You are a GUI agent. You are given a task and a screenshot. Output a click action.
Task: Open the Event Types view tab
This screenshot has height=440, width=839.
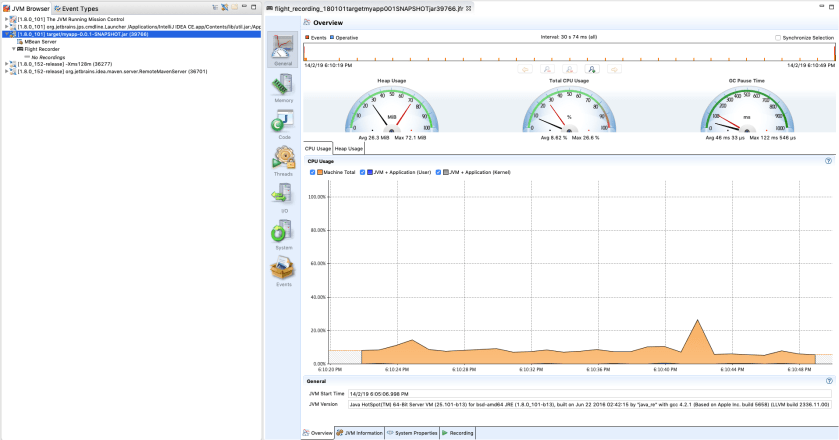tap(81, 7)
